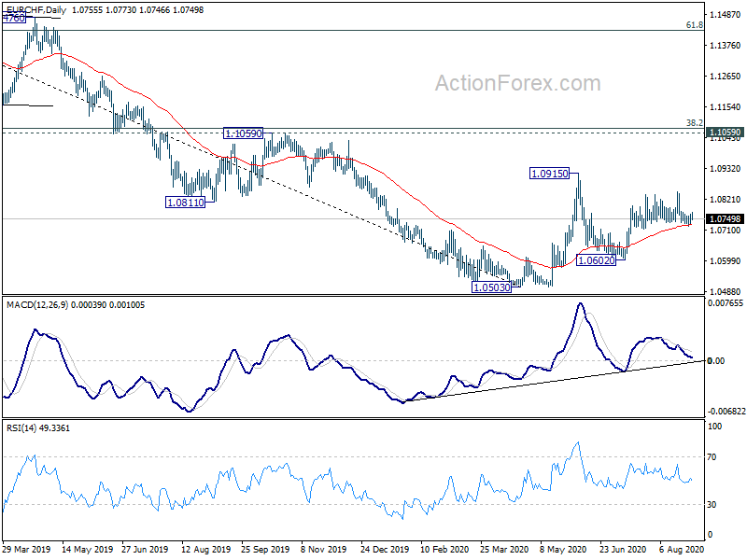Image resolution: width=747 pixels, height=560 pixels.
Task: Click the 61.8 Fibonacci level label
Action: pos(694,25)
